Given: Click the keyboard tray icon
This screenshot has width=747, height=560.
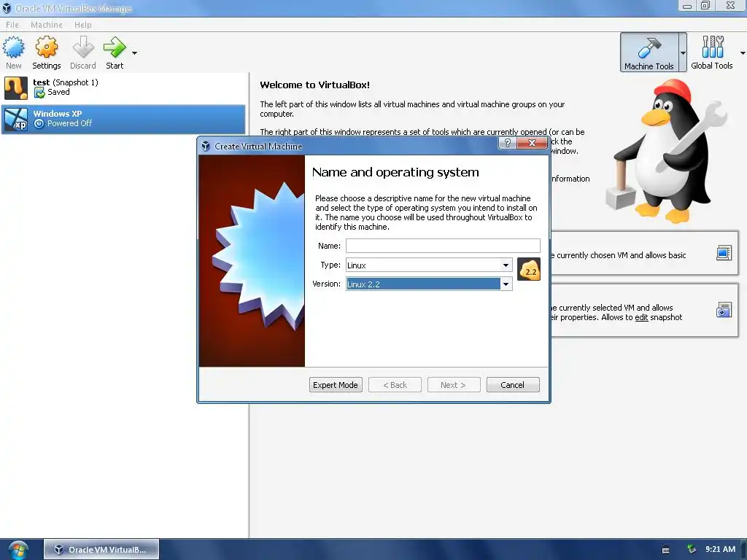Looking at the screenshot, I should (665, 550).
